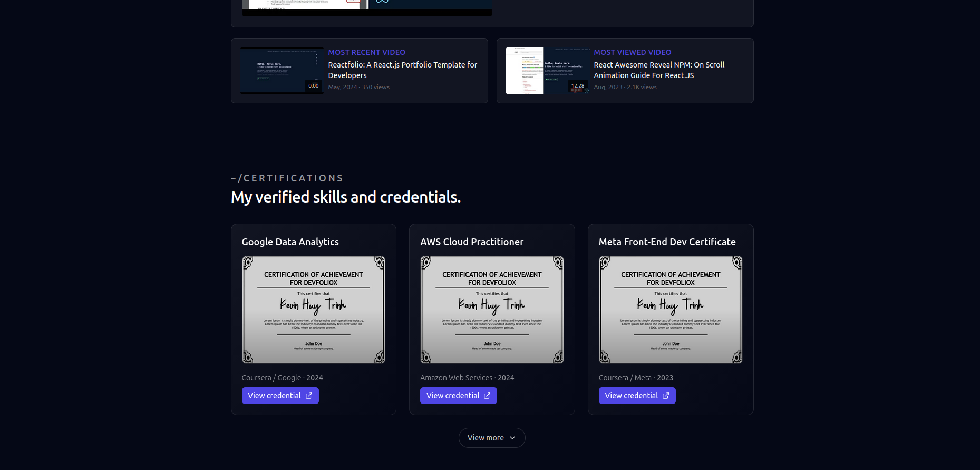The width and height of the screenshot is (980, 470).
Task: Click 'May, 2024 · 350 views' text
Action: click(358, 87)
